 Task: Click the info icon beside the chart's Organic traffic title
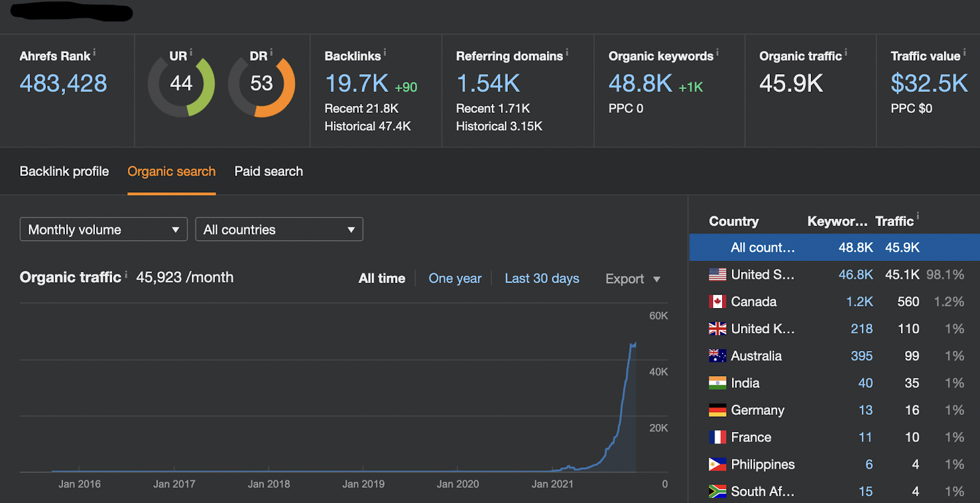[126, 274]
